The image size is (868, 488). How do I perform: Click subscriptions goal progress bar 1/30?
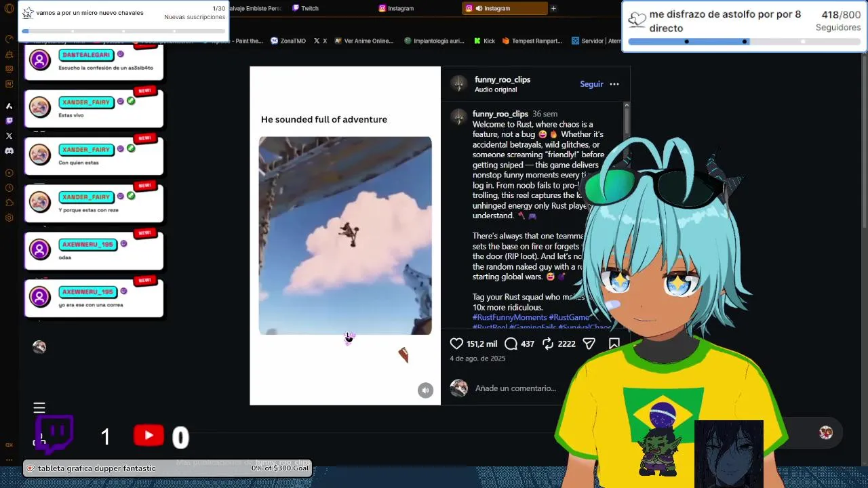124,31
